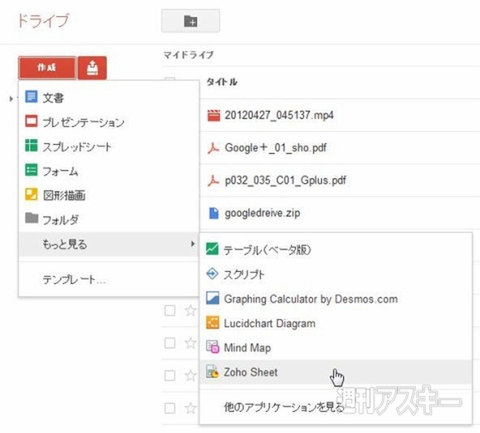Sort by the タイトル column header
Viewport: 480px width, 433px height.
(x=222, y=82)
